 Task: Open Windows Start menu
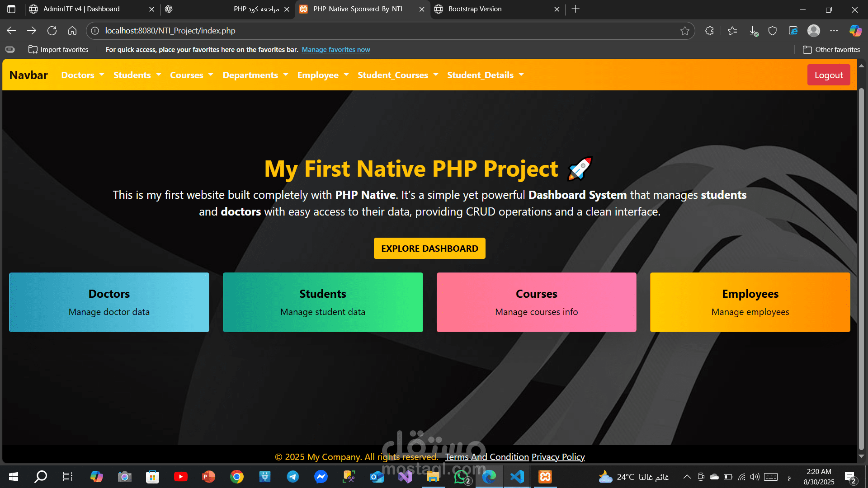click(x=14, y=477)
